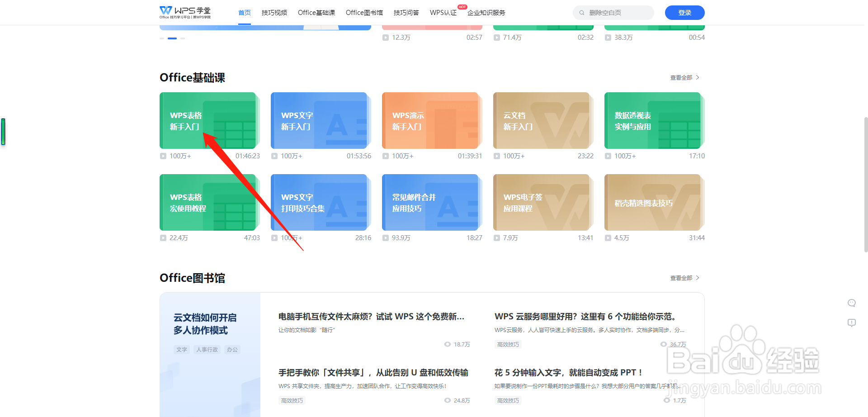
Task: Click the play count icon beside 22.4万
Action: (163, 238)
